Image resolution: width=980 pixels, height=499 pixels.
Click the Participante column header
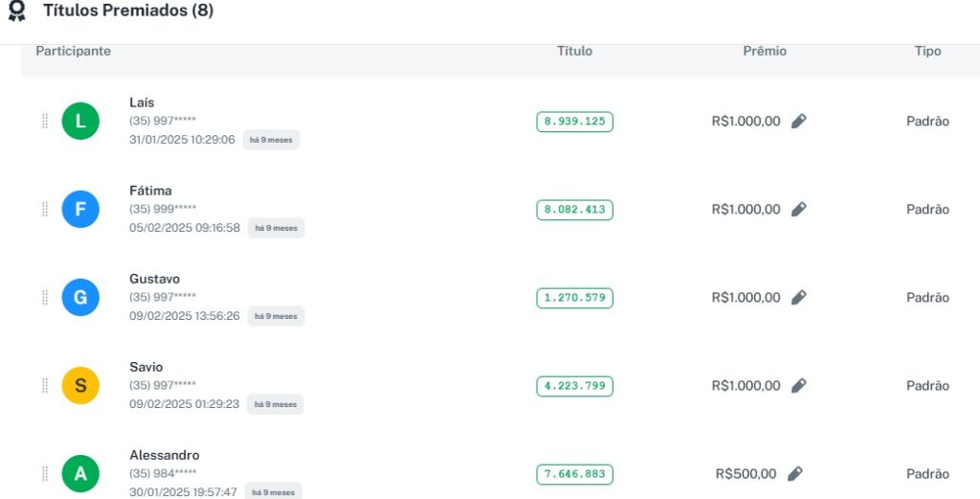coord(74,51)
